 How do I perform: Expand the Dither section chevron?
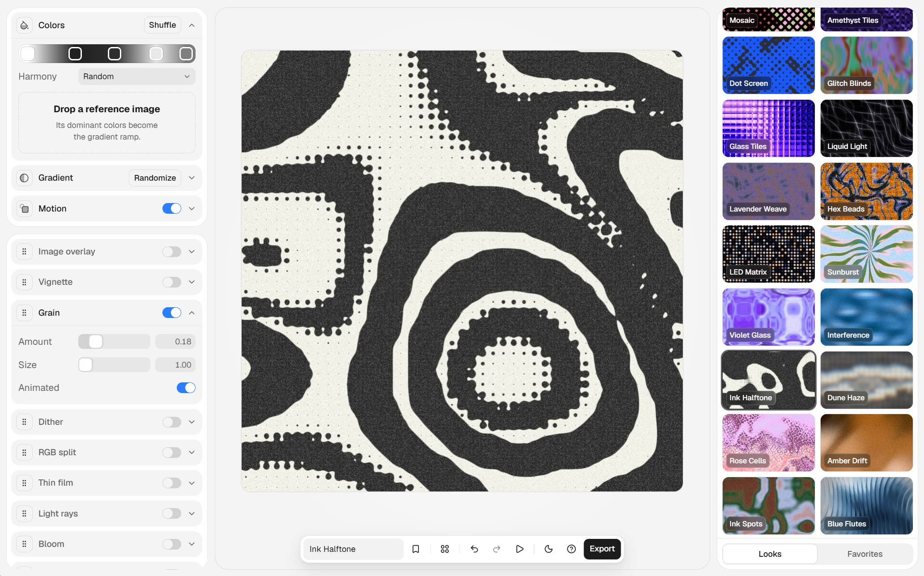192,422
